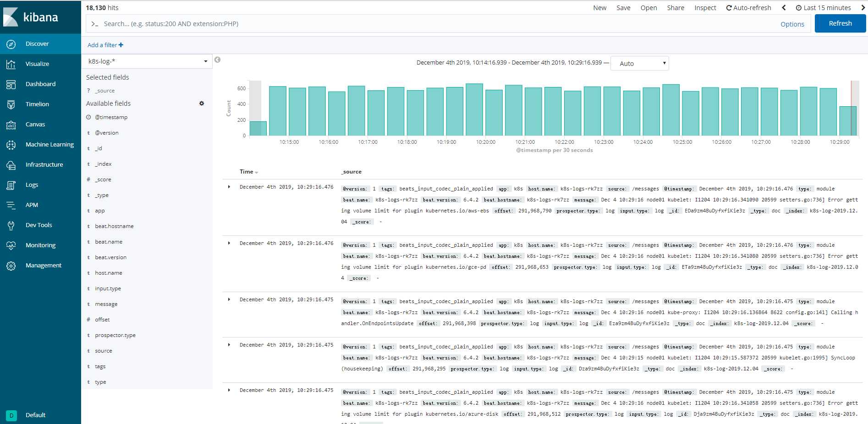868x424 pixels.
Task: Select the @version field
Action: tap(107, 133)
